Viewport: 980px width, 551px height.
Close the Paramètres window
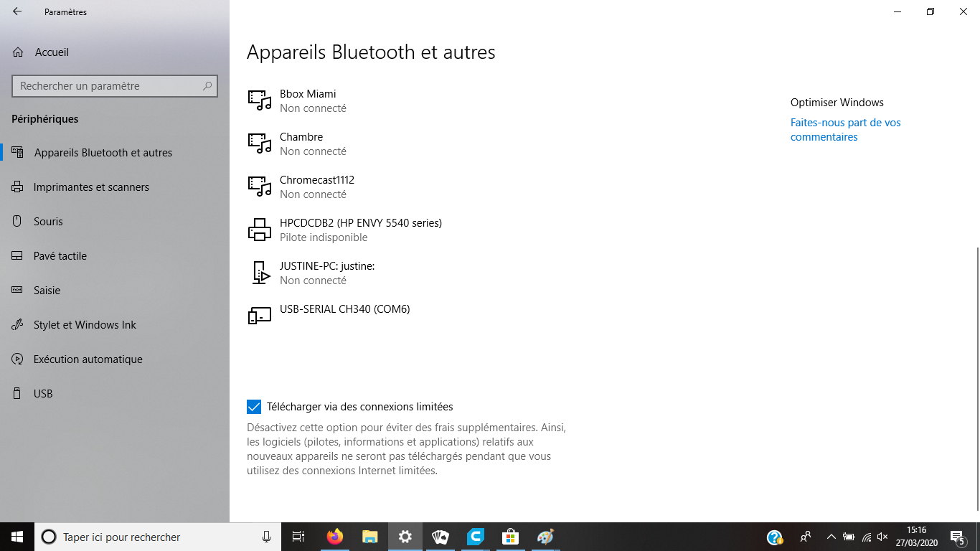click(963, 11)
